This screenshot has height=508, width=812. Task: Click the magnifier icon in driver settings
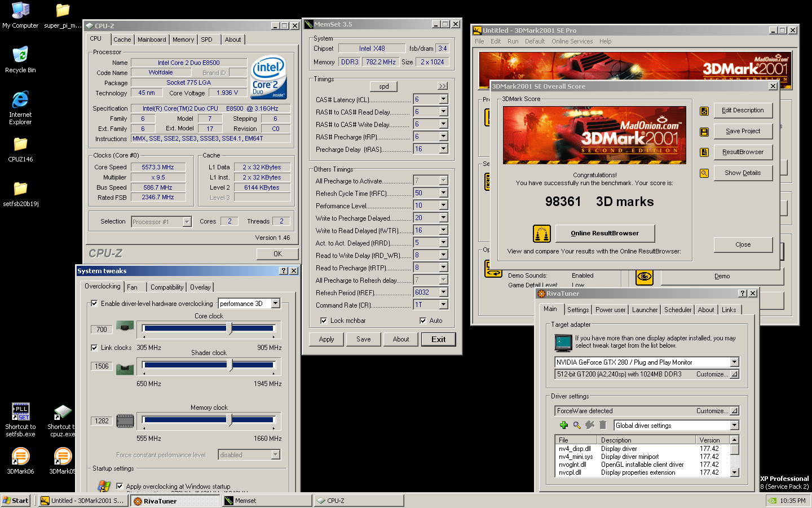tap(577, 425)
